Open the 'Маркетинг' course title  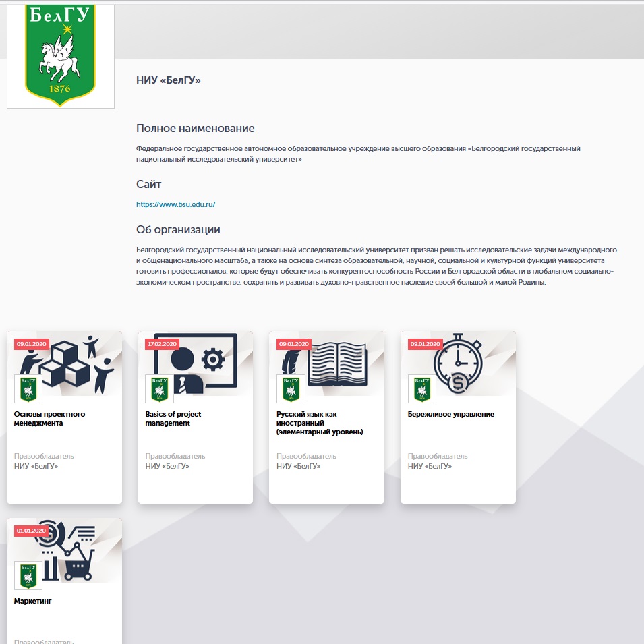click(x=33, y=601)
